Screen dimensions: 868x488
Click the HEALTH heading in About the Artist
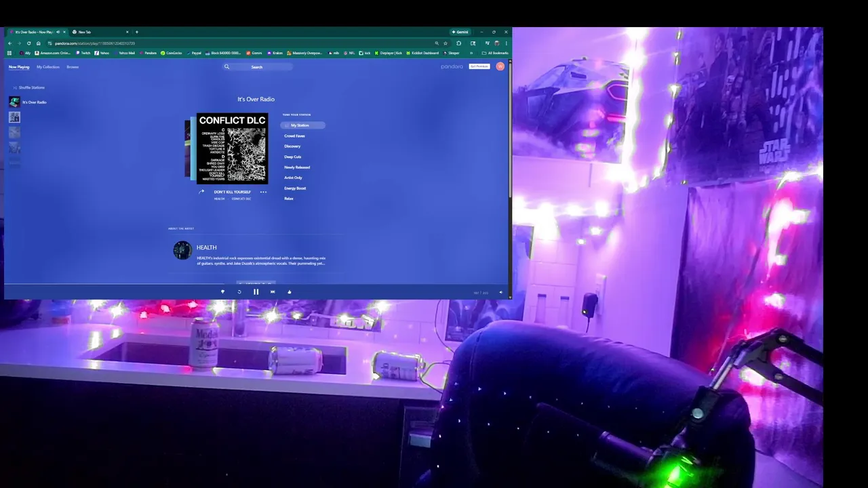tap(207, 247)
